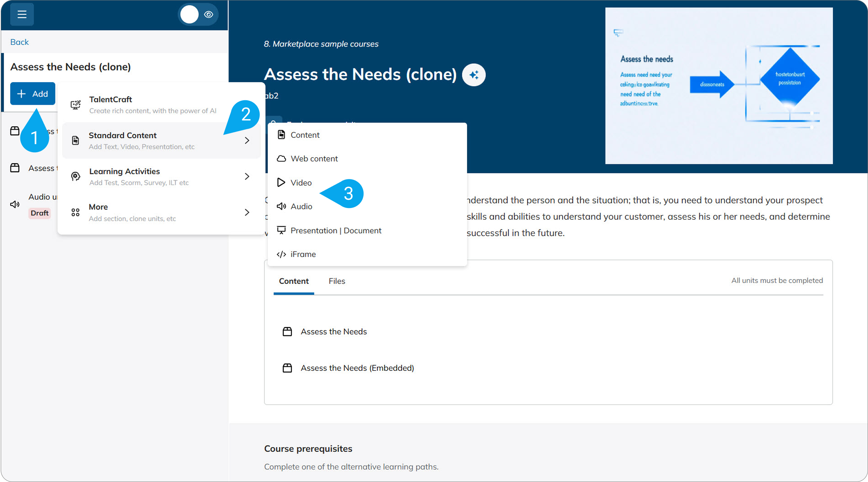Open the hamburger menu icon
The height and width of the screenshot is (482, 868).
point(22,14)
